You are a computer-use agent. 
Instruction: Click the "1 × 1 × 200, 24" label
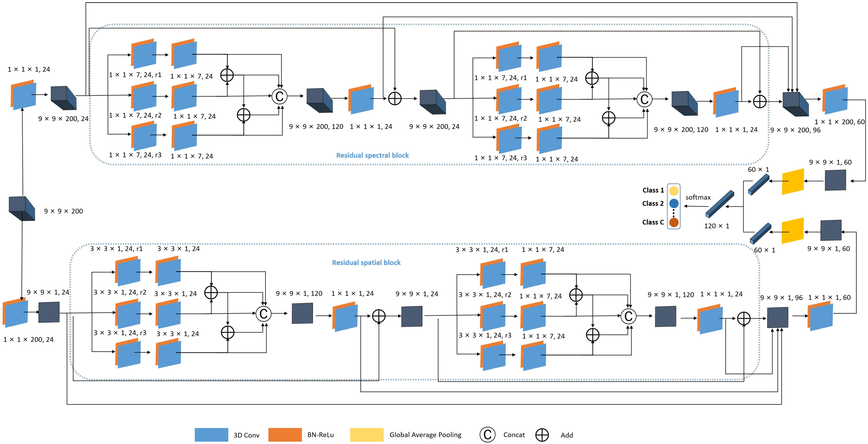[28, 339]
